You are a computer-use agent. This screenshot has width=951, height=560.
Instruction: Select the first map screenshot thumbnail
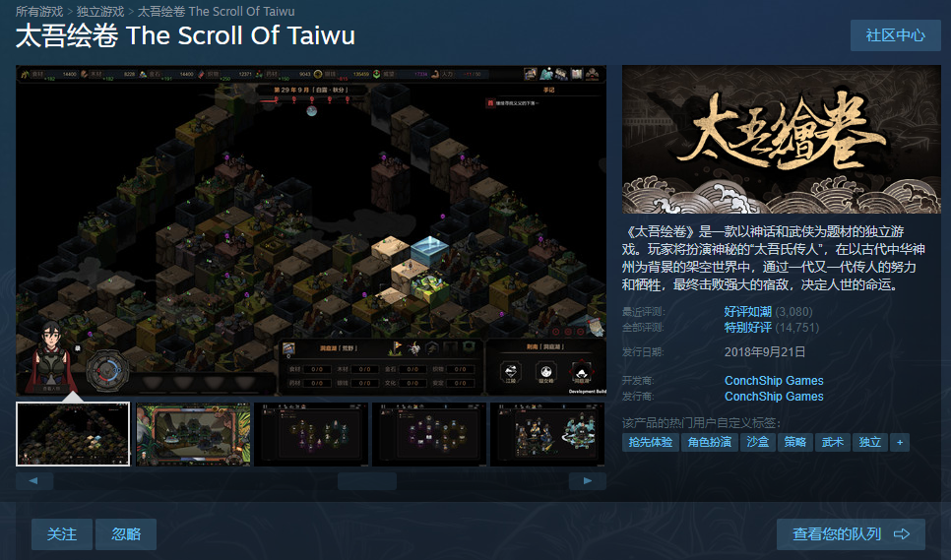click(73, 434)
